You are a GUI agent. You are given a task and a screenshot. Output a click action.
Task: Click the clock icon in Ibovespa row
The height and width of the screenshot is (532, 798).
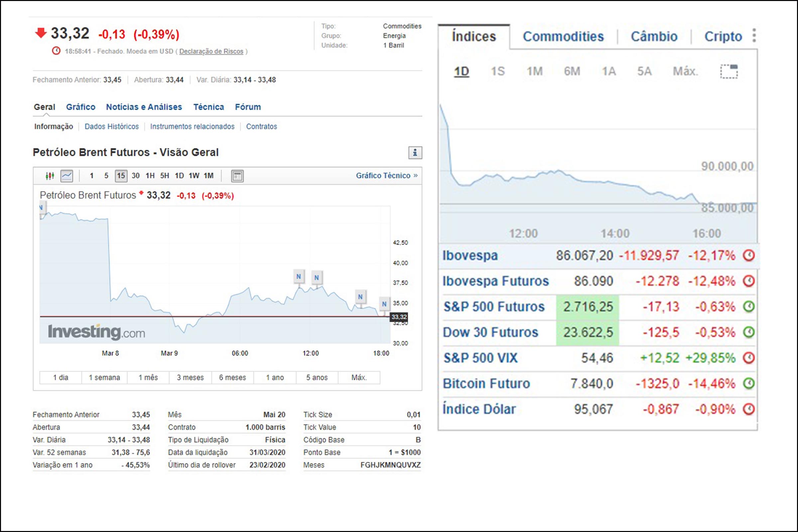[x=749, y=255]
